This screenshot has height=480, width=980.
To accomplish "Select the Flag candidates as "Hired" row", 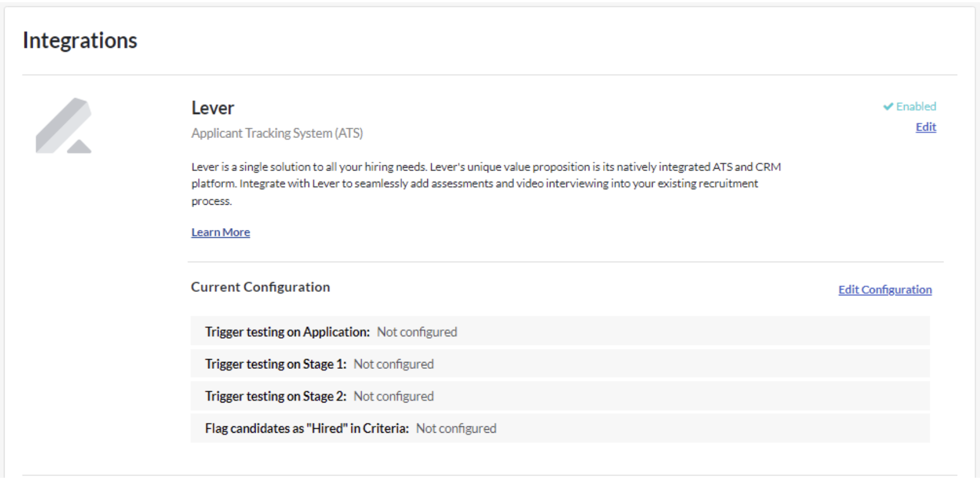I will coord(560,428).
